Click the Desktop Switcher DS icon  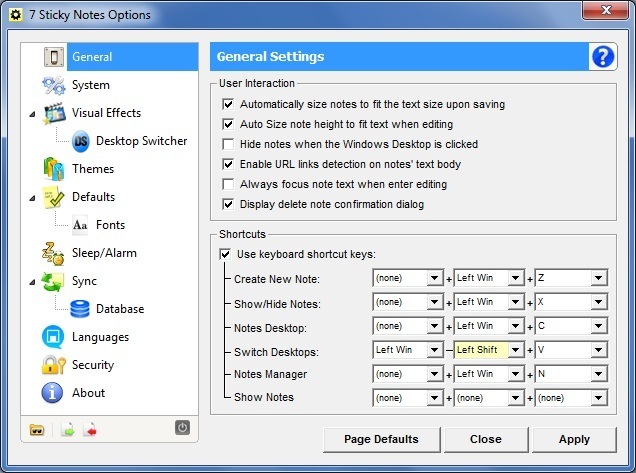[x=81, y=141]
